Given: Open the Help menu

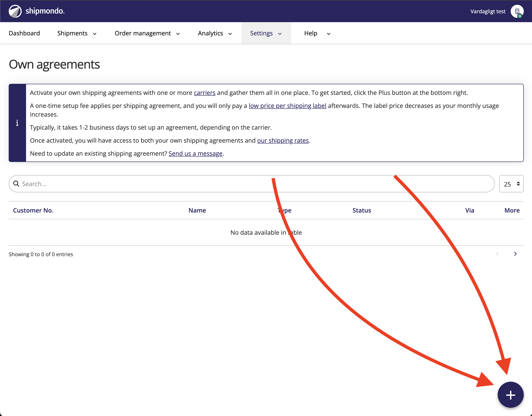Looking at the screenshot, I should (x=317, y=33).
